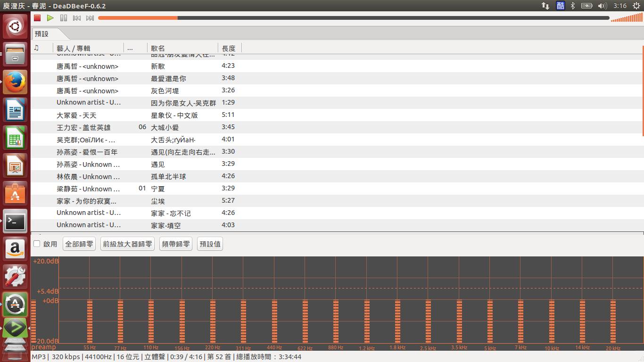The height and width of the screenshot is (362, 644).
Task: Open the Software Updater launcher icon
Action: 15,304
